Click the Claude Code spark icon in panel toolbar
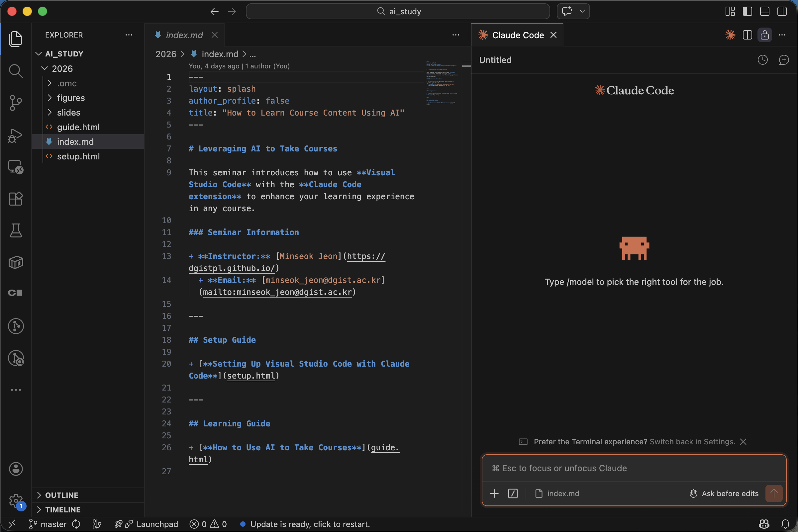 [x=730, y=35]
